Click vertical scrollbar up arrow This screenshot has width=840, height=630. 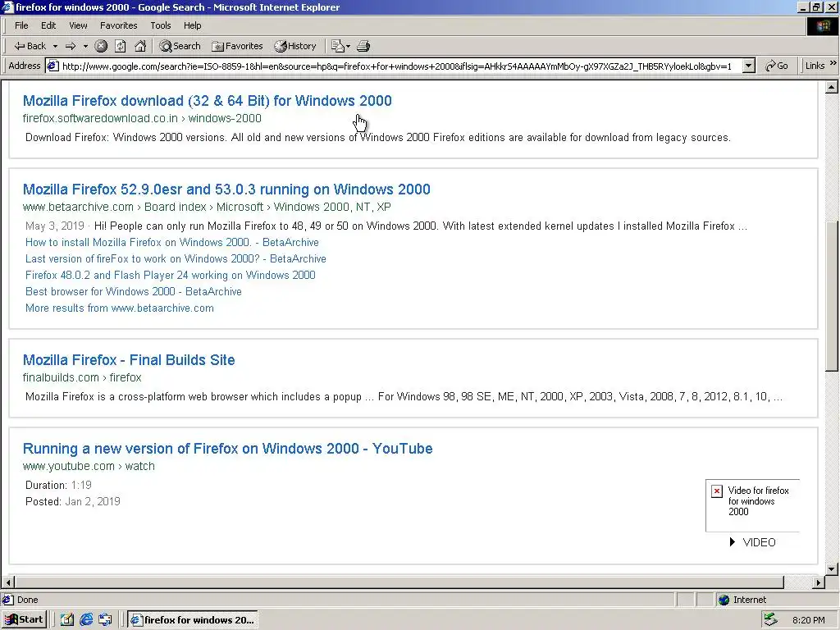[832, 87]
